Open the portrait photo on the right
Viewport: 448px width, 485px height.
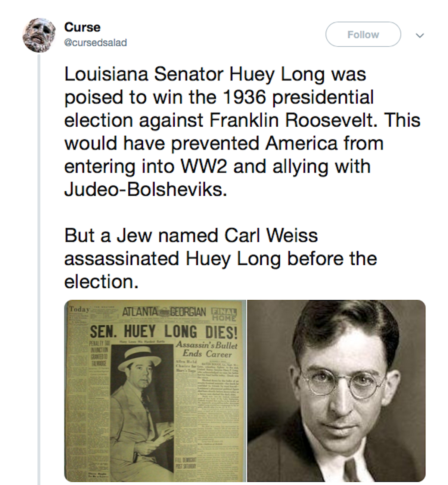point(336,390)
